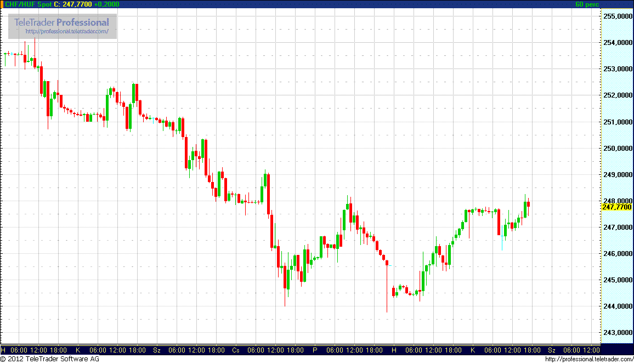Click the 251,0000 price axis label
Viewport: 634px width, 364px height.
[x=618, y=122]
